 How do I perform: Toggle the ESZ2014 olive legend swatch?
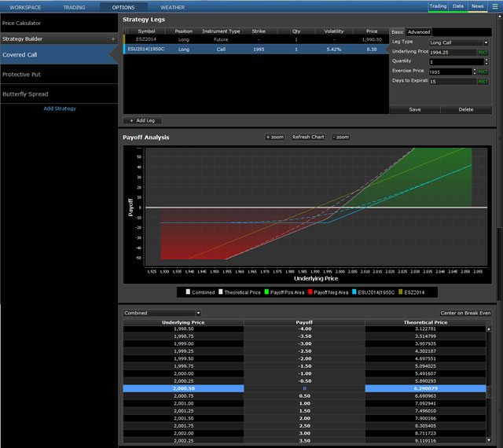point(400,292)
